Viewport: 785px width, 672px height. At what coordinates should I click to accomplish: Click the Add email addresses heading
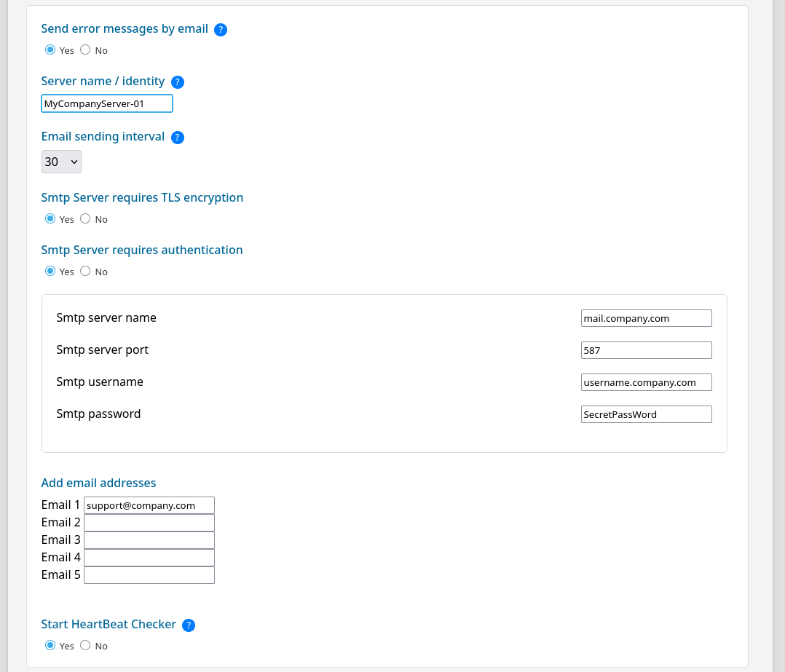[98, 483]
